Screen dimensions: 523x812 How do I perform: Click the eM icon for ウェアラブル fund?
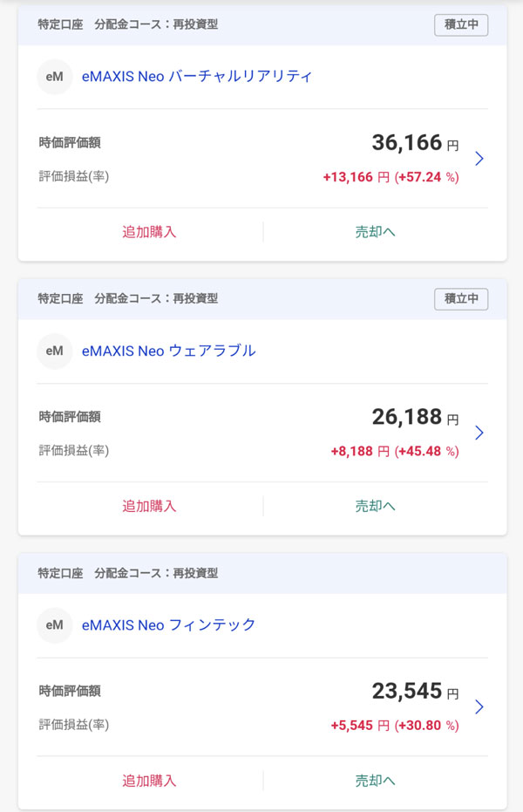54,351
